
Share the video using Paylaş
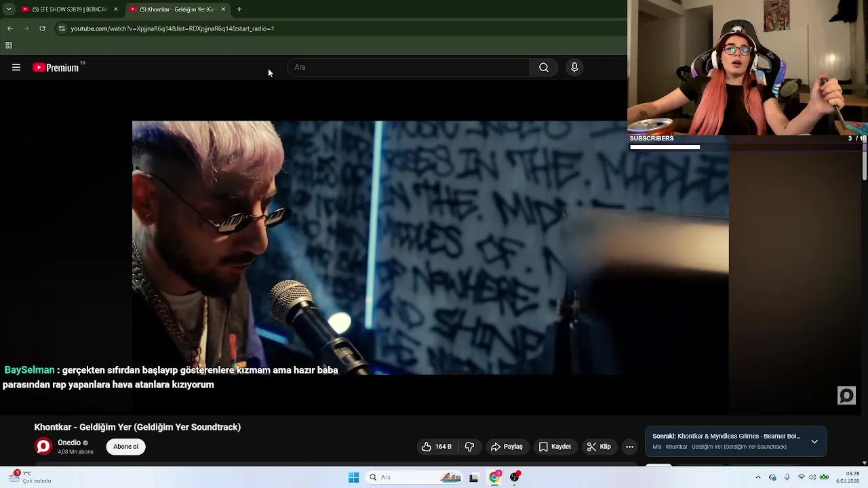click(507, 447)
